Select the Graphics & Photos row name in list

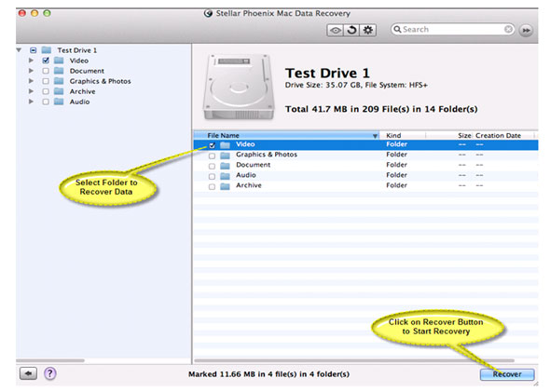pyautogui.click(x=267, y=155)
